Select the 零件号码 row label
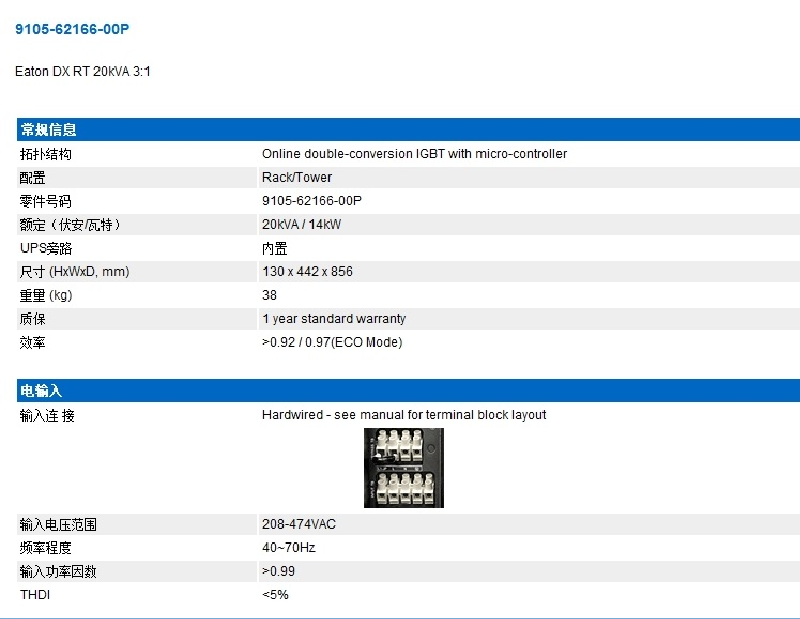 [x=45, y=201]
